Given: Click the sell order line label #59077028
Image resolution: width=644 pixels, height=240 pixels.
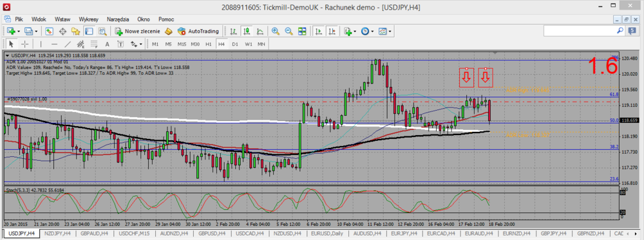Looking at the screenshot, I should [x=27, y=99].
